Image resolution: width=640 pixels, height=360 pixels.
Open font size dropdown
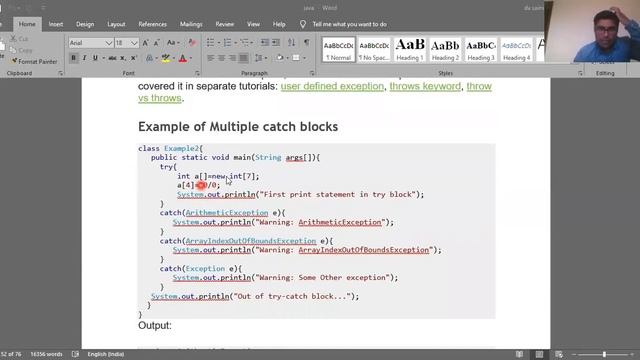(x=134, y=43)
